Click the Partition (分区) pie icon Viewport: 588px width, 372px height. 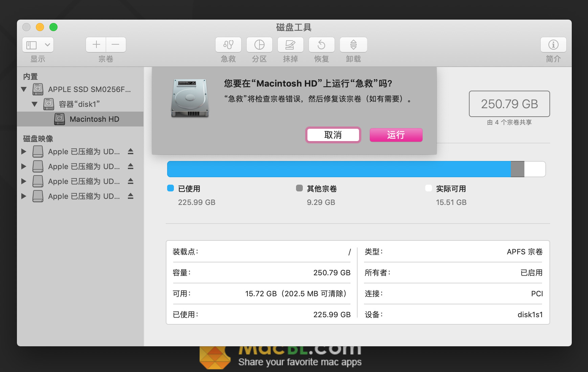(259, 45)
